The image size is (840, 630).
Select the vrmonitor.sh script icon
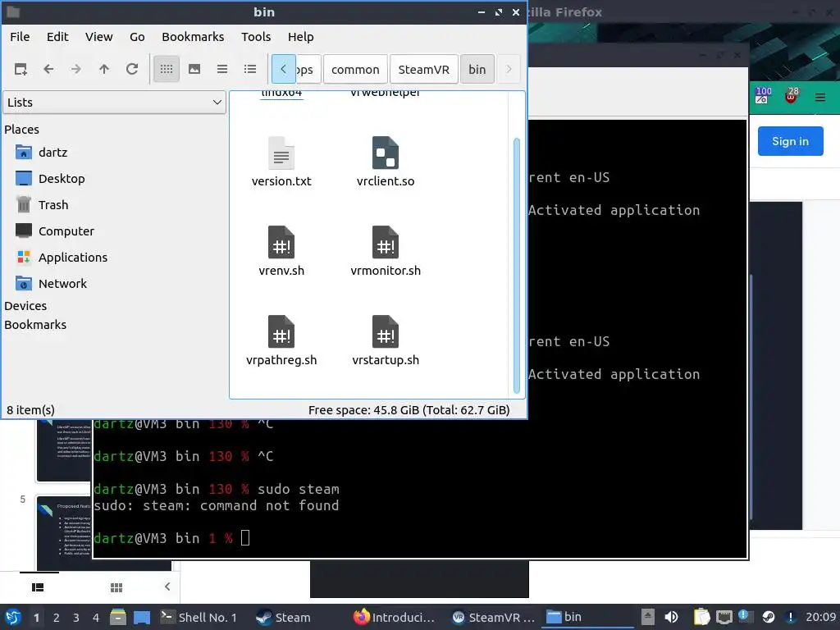(386, 242)
